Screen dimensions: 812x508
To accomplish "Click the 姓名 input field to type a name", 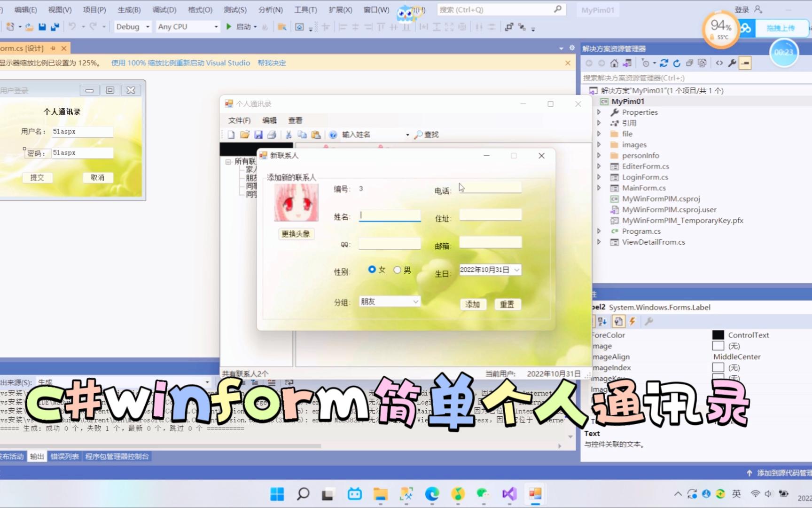I will [389, 215].
